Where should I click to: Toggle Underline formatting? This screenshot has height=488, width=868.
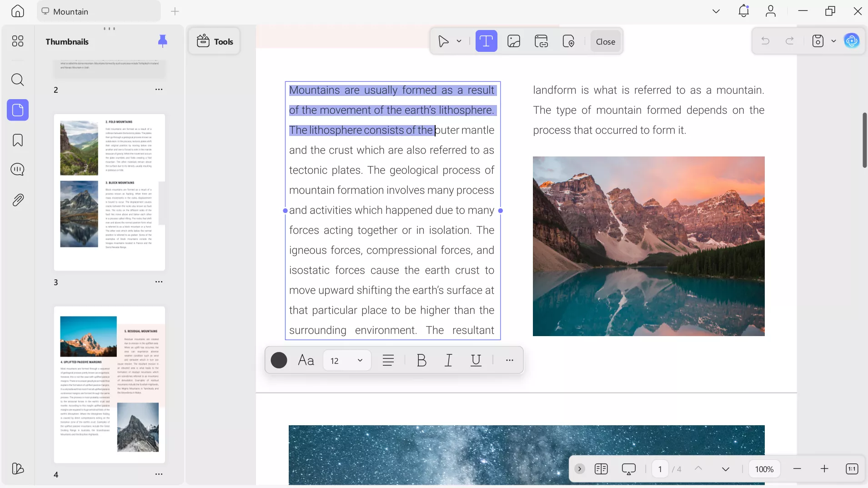476,361
